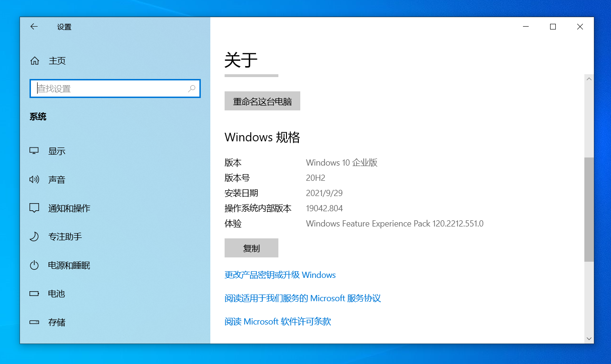
Task: Select the 专注助手 moon icon
Action: point(34,236)
